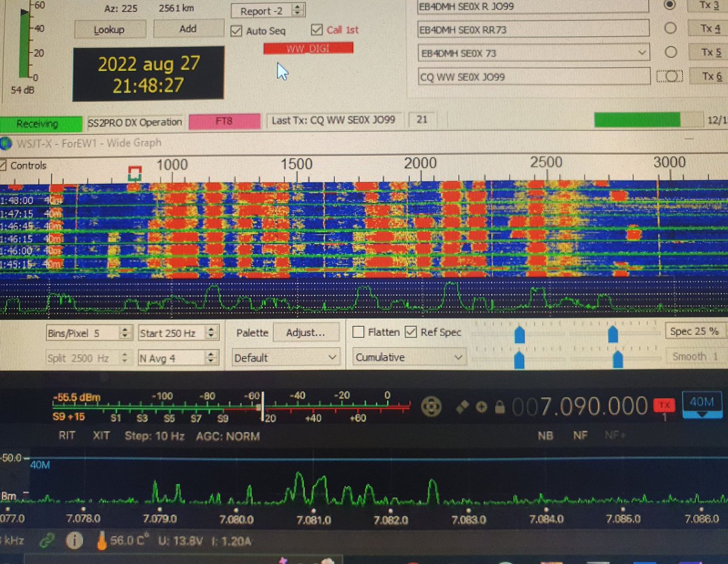Click the Receiving status indicator

(x=40, y=124)
